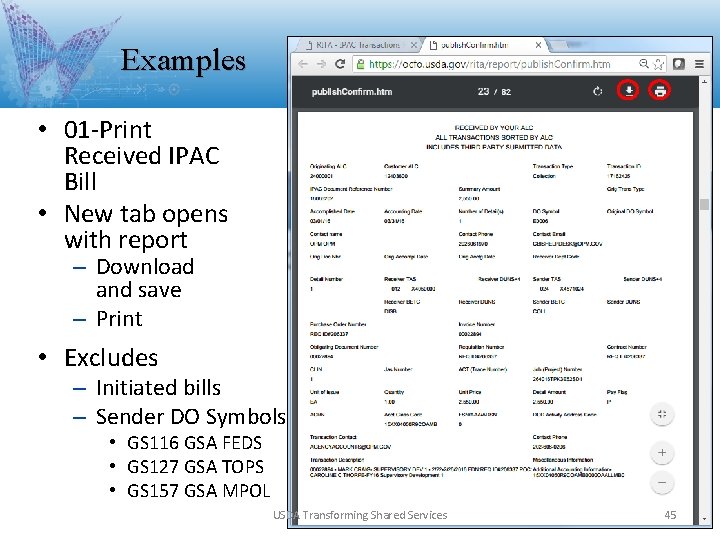Screen dimensions: 720x540
Task: Click the 'Transaction Contact' label
Action: tap(333, 437)
